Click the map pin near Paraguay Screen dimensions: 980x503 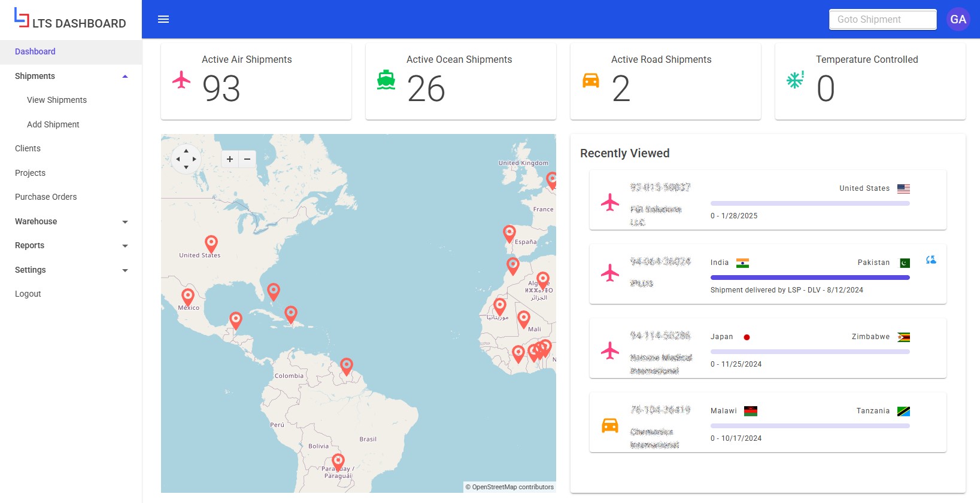pyautogui.click(x=338, y=461)
